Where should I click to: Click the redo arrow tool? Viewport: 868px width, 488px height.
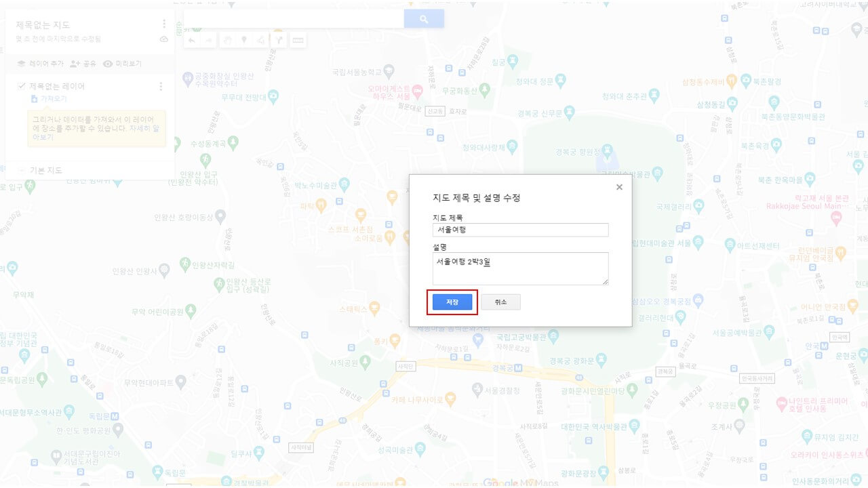(209, 41)
